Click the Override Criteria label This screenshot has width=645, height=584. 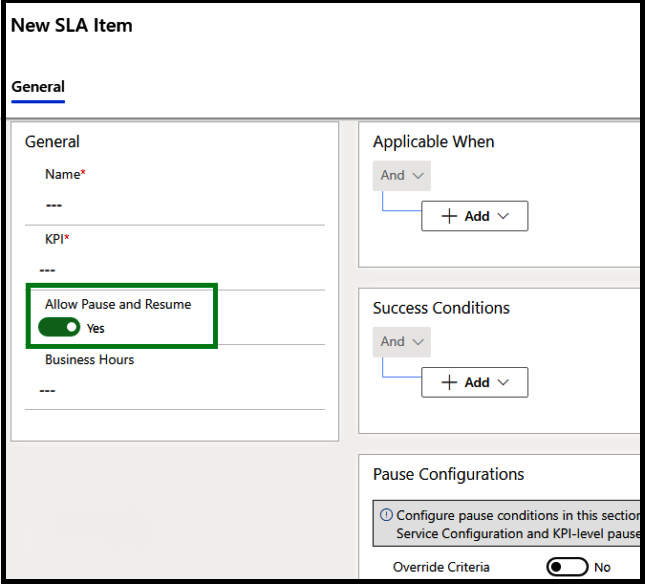441,567
